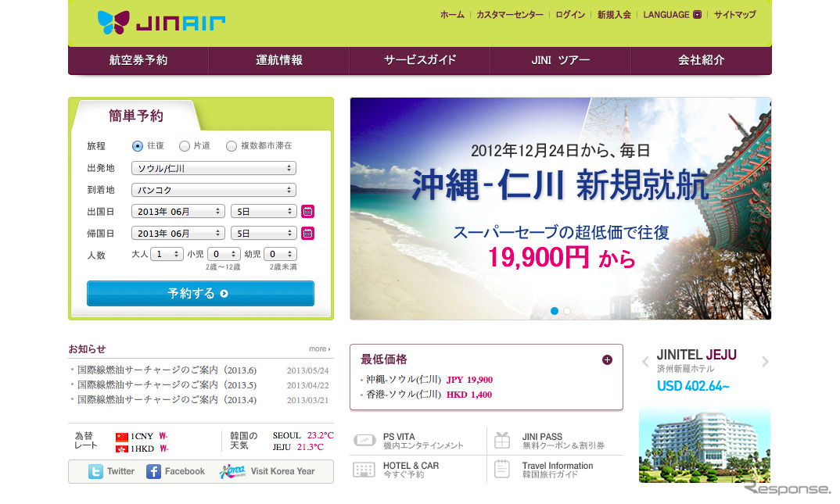Open the サービスガイド menu
This screenshot has width=840, height=504.
(x=420, y=59)
